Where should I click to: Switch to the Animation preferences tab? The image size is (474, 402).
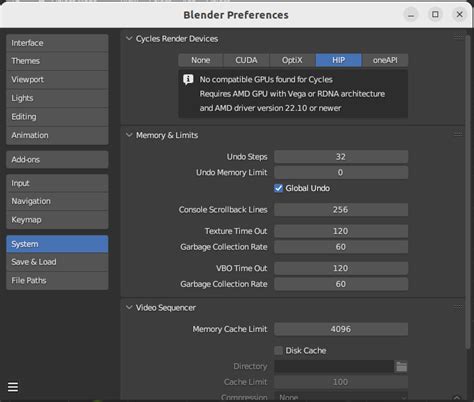[57, 135]
